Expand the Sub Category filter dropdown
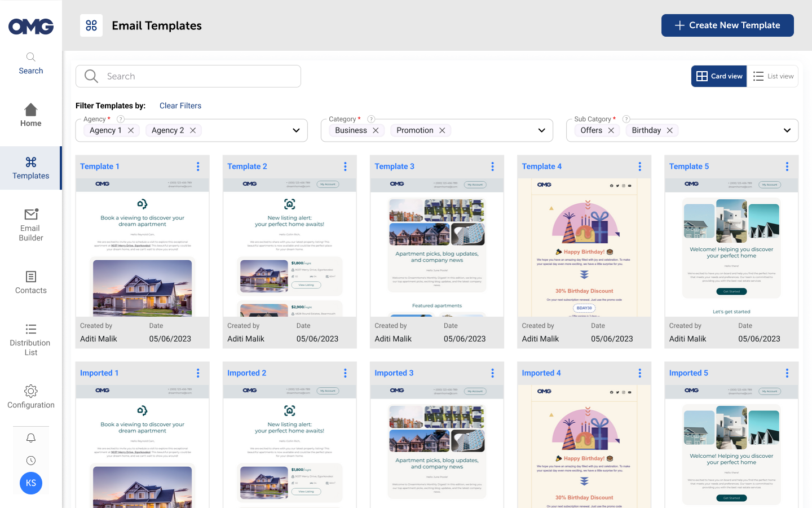The height and width of the screenshot is (508, 812). [x=787, y=130]
